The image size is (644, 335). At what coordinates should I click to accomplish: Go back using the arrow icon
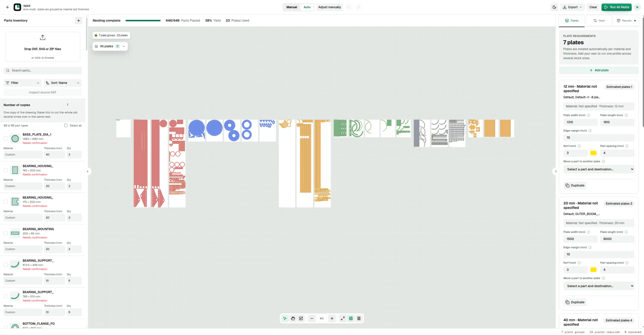[x=8, y=7]
